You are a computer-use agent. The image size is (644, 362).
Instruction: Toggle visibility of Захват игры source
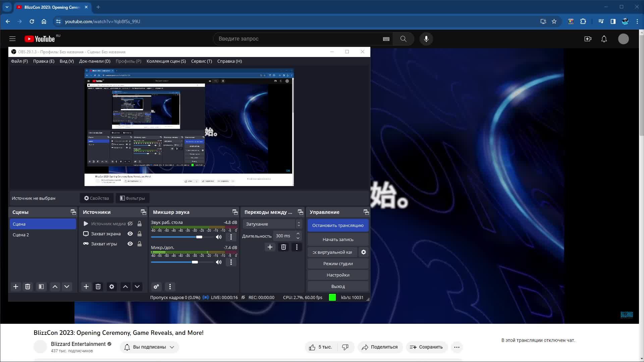[x=130, y=244]
